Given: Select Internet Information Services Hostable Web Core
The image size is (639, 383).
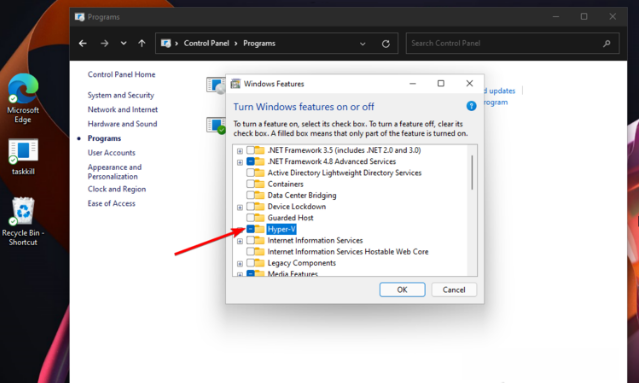Looking at the screenshot, I should 348,251.
